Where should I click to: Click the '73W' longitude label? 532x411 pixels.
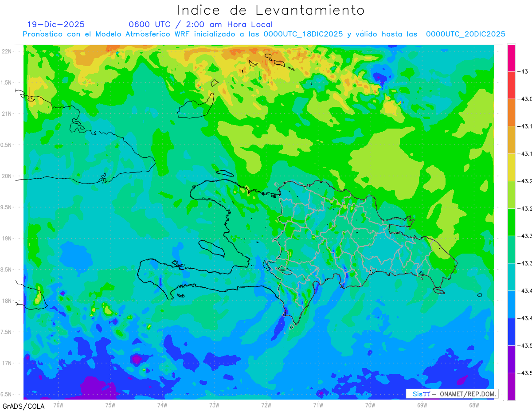click(x=214, y=405)
